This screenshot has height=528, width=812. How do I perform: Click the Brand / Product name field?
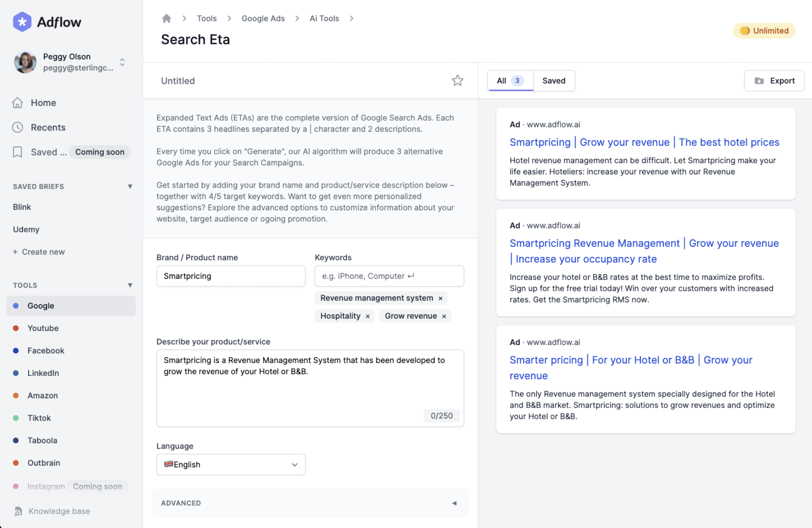(x=231, y=276)
